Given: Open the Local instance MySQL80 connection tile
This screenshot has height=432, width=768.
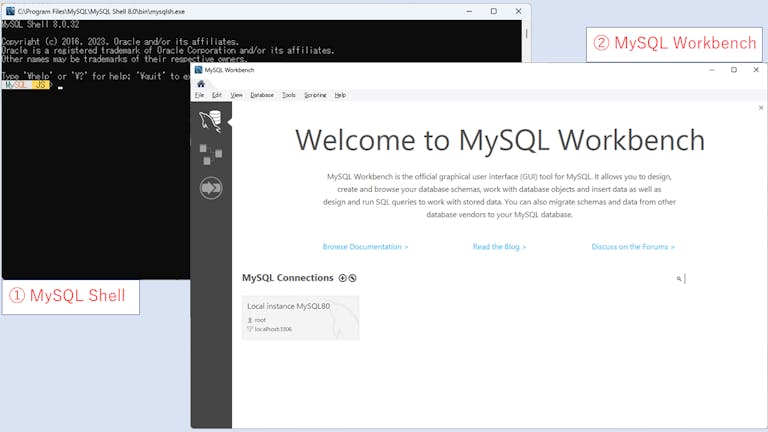Looking at the screenshot, I should coord(301,317).
